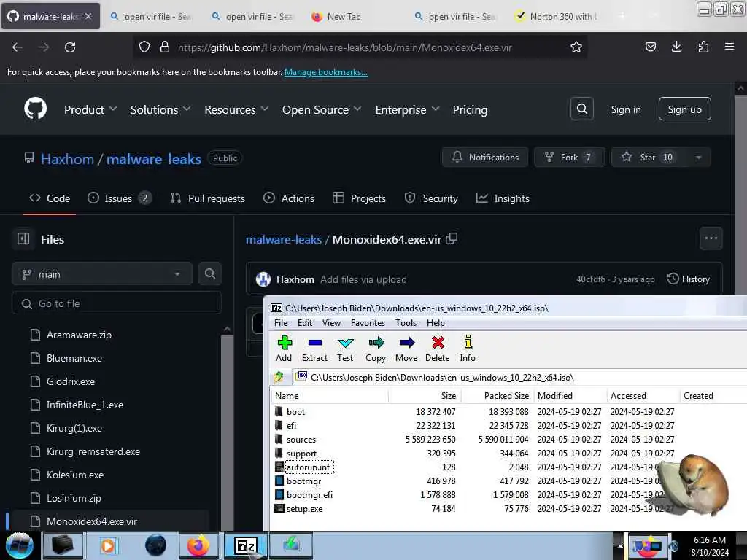Select the sources folder in 7-Zip

click(301, 440)
